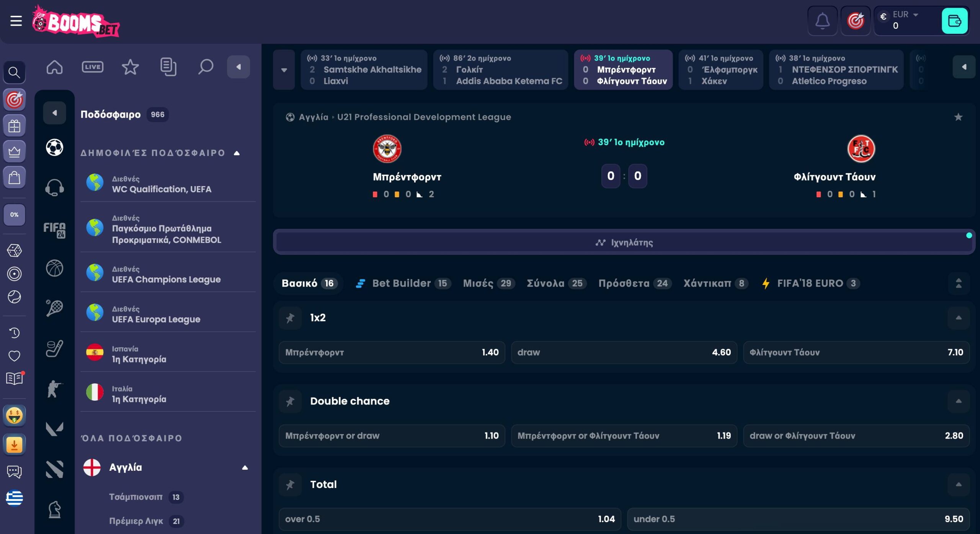
Task: Pin the 1x2 market
Action: pos(290,318)
